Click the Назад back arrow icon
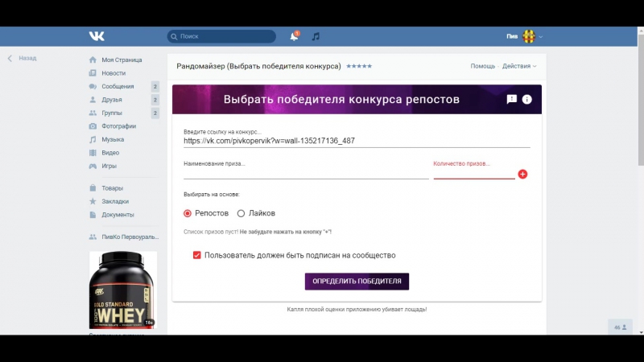This screenshot has width=644, height=362. pos(10,58)
